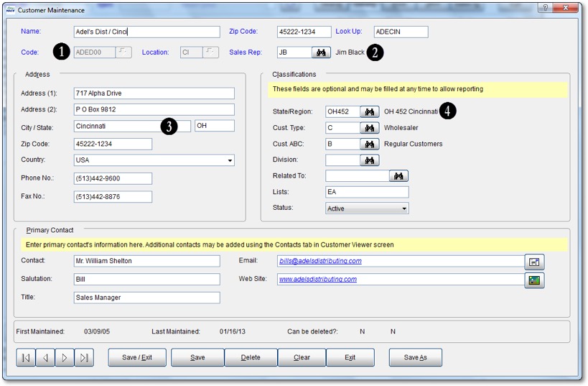The width and height of the screenshot is (588, 386).
Task: Go to next customer record
Action: pos(65,357)
